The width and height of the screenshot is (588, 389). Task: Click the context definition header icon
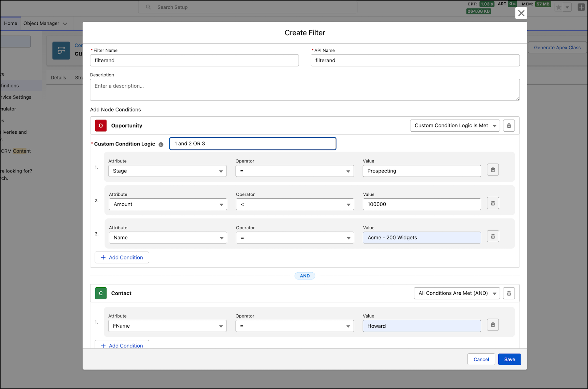(x=61, y=51)
